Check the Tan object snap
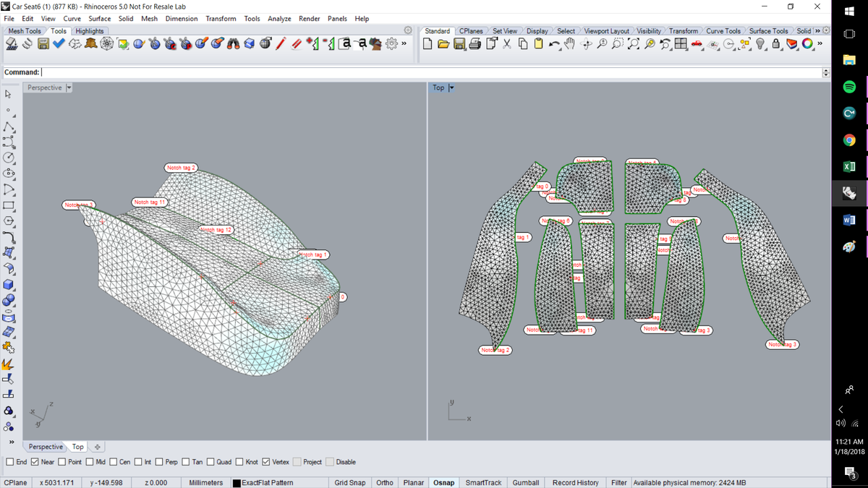Viewport: 868px width, 488px height. [186, 461]
